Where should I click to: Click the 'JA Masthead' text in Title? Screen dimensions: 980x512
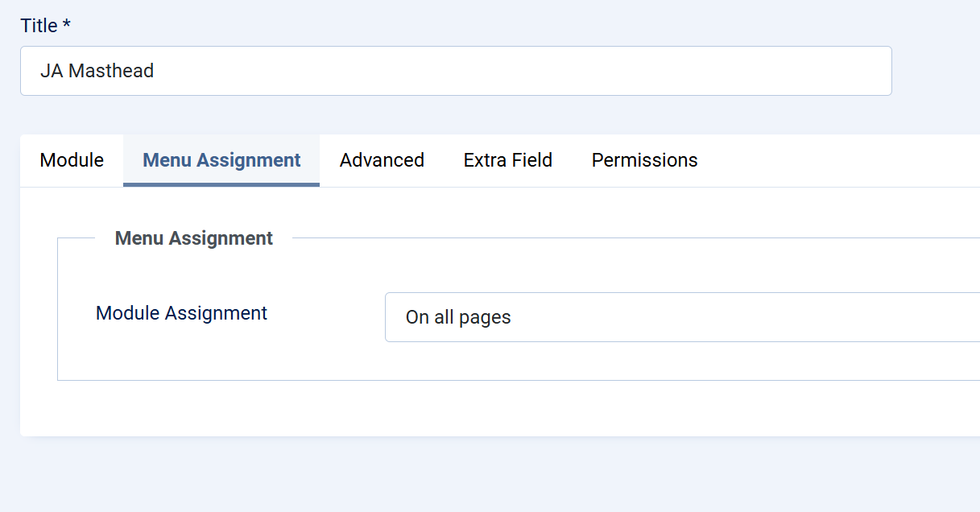97,71
